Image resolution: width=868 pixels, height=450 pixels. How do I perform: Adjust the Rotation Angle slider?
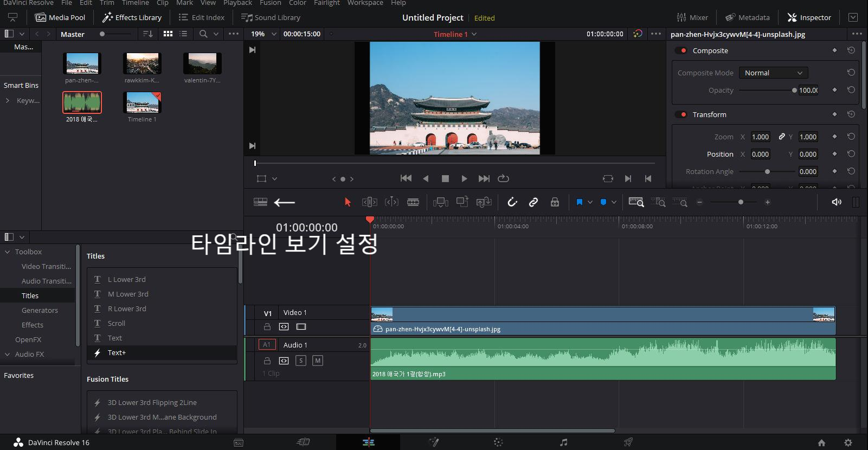pos(768,171)
